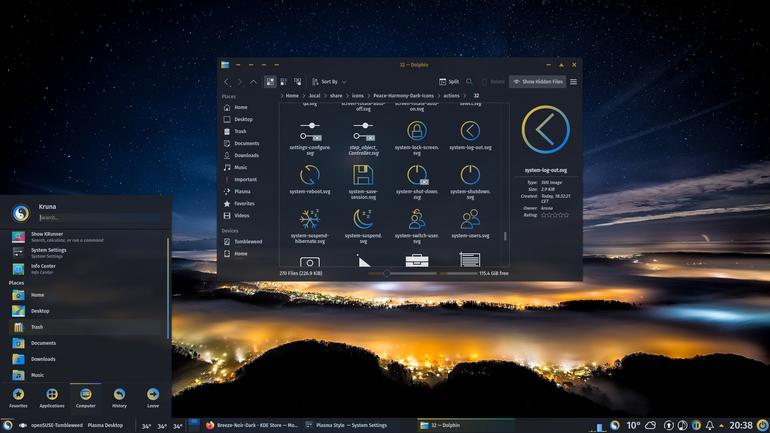Switch to compact view mode

click(284, 82)
